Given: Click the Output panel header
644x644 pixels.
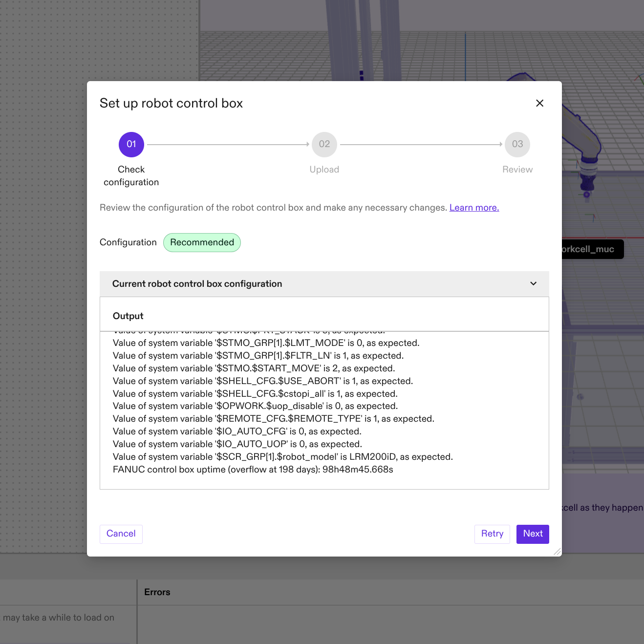Looking at the screenshot, I should [128, 316].
